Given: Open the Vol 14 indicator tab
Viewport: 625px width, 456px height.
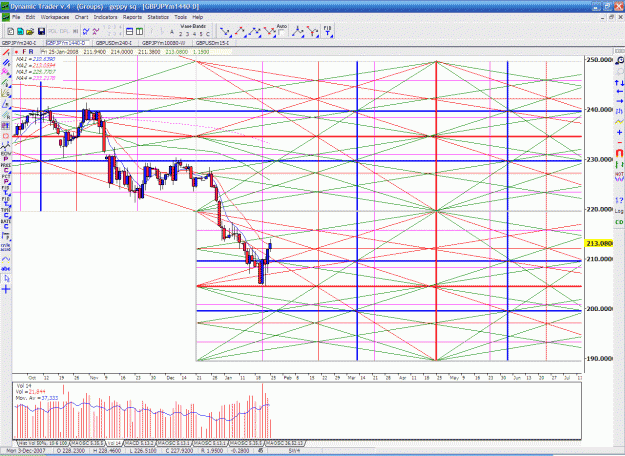Looking at the screenshot, I should click(114, 443).
